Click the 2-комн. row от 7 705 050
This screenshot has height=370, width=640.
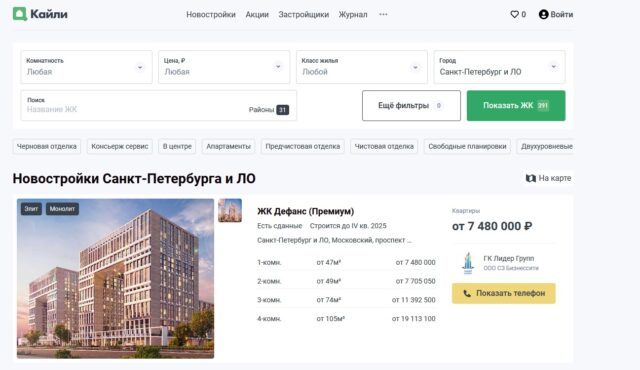click(x=346, y=281)
